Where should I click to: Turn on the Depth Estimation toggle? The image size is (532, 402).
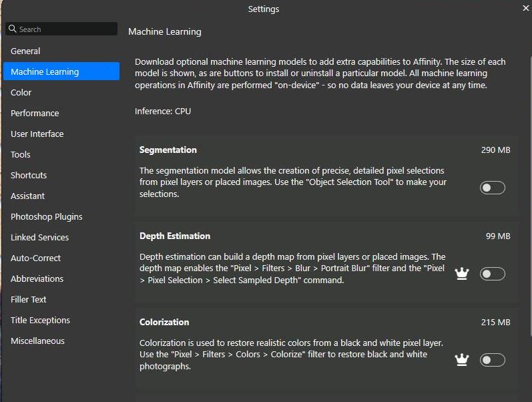click(x=492, y=274)
